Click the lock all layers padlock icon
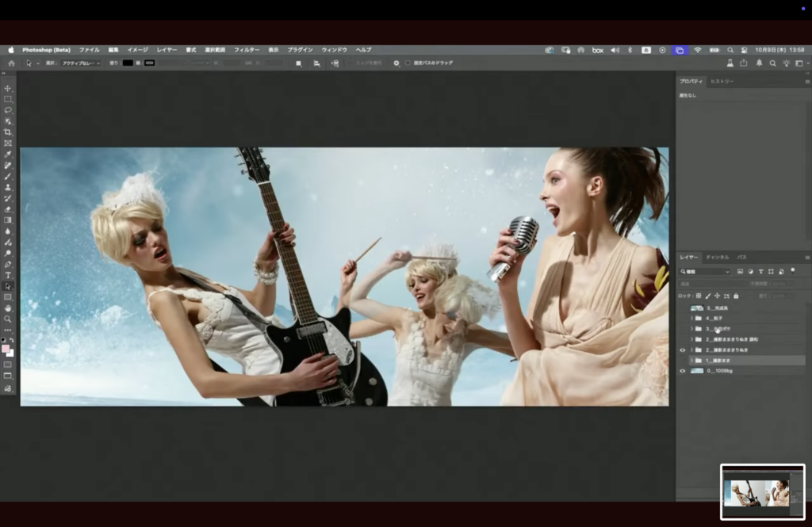This screenshot has height=527, width=812. [x=737, y=296]
